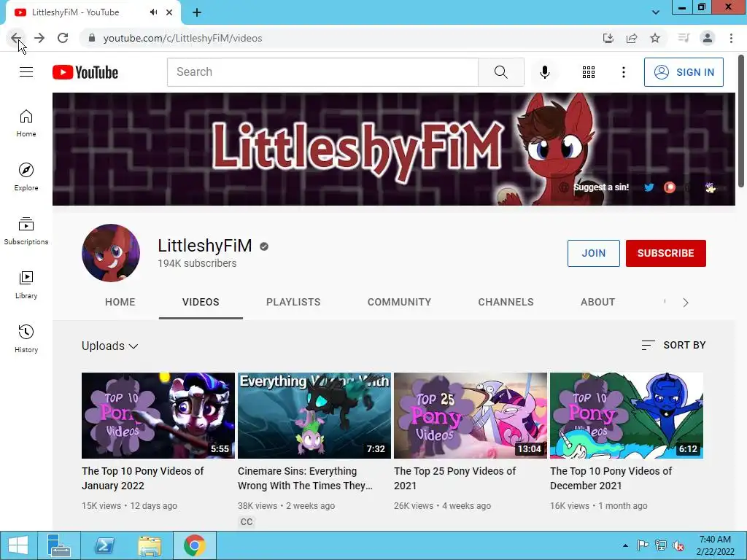
Task: Open the Twitter icon on banner
Action: point(649,187)
